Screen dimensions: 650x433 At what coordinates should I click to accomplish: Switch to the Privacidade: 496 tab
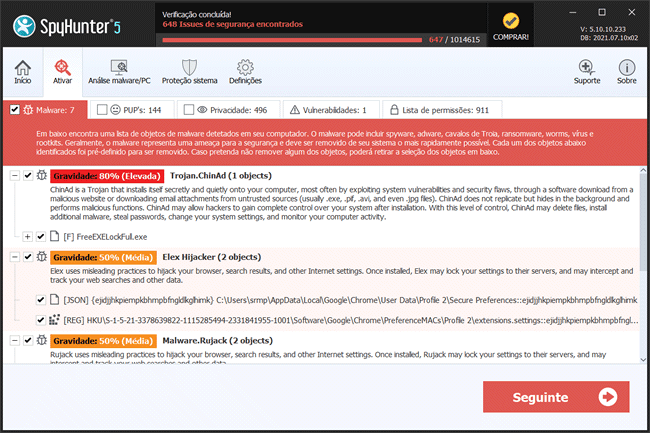pyautogui.click(x=229, y=110)
